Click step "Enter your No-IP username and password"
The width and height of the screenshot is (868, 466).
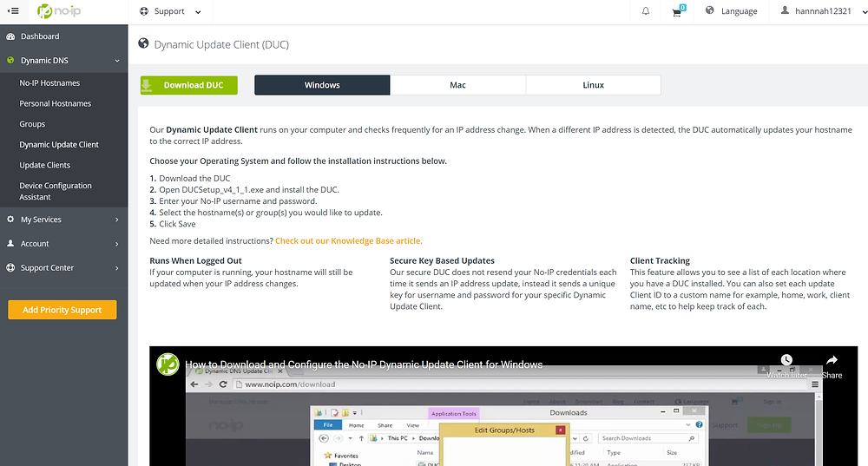[238, 201]
